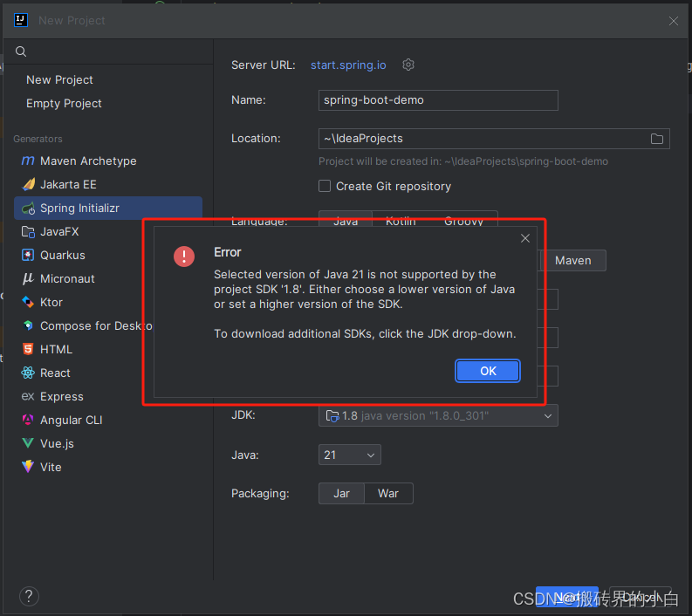The image size is (692, 616).
Task: Click the Ktor logo icon
Action: point(28,302)
